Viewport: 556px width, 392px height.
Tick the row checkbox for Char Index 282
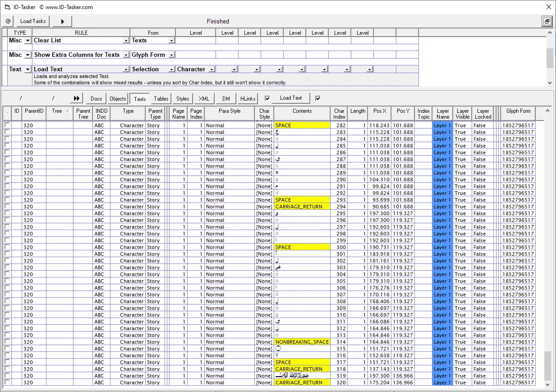7,125
